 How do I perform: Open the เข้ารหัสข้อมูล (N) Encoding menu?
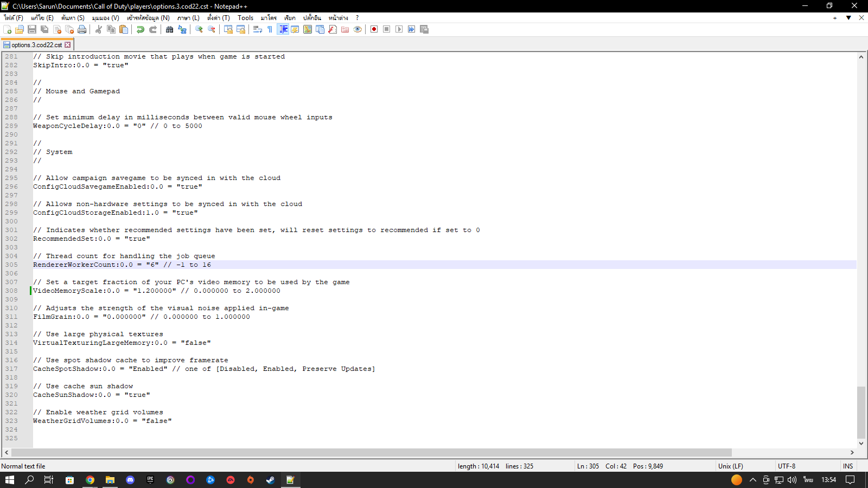click(148, 18)
